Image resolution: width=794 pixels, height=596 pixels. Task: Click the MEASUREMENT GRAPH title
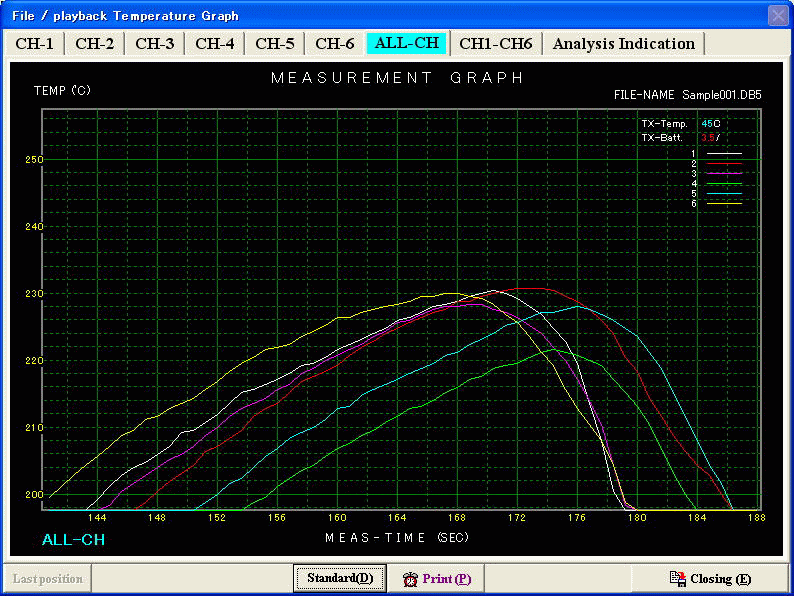(397, 77)
